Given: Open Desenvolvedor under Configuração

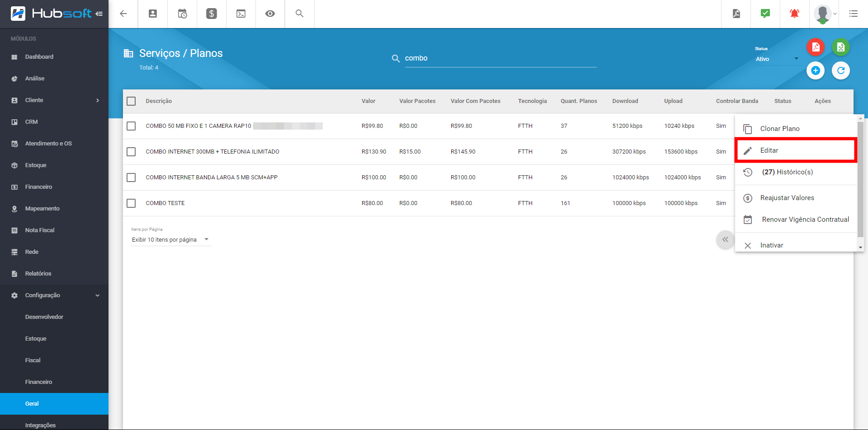Looking at the screenshot, I should pos(54,317).
